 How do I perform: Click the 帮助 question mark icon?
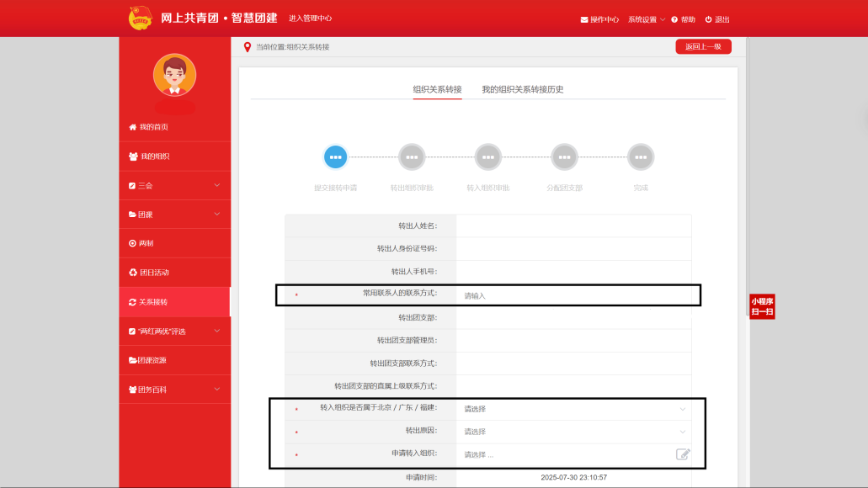674,19
